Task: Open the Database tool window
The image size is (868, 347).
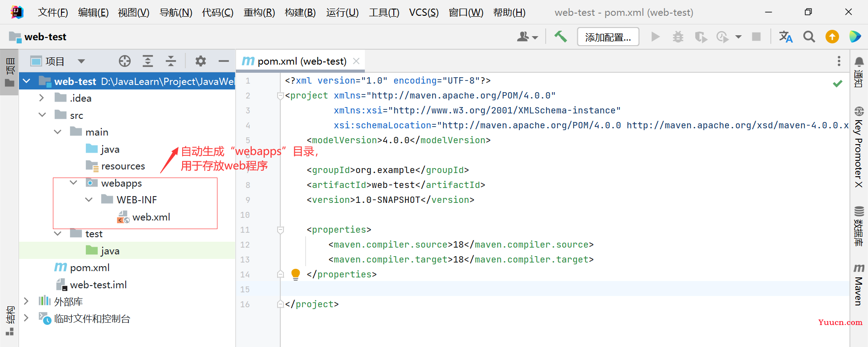Action: pyautogui.click(x=859, y=226)
